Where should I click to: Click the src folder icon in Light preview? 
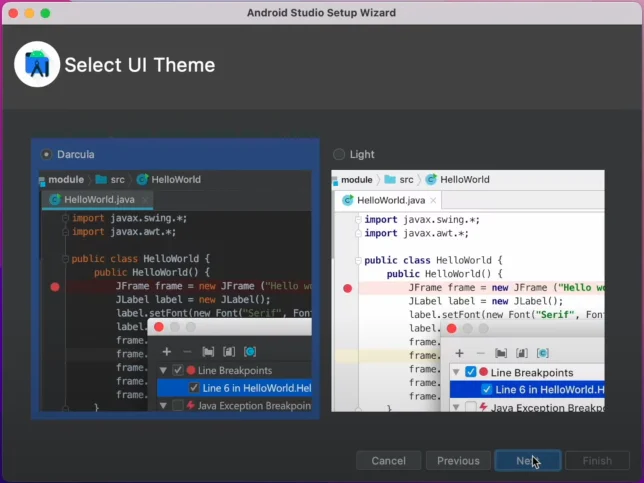pos(390,180)
